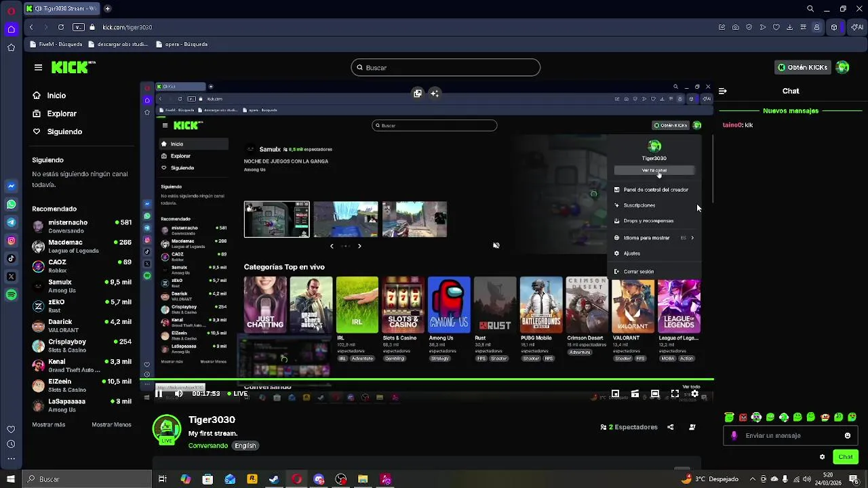
Task: Click the Nuevos mensajes banner
Action: point(791,110)
